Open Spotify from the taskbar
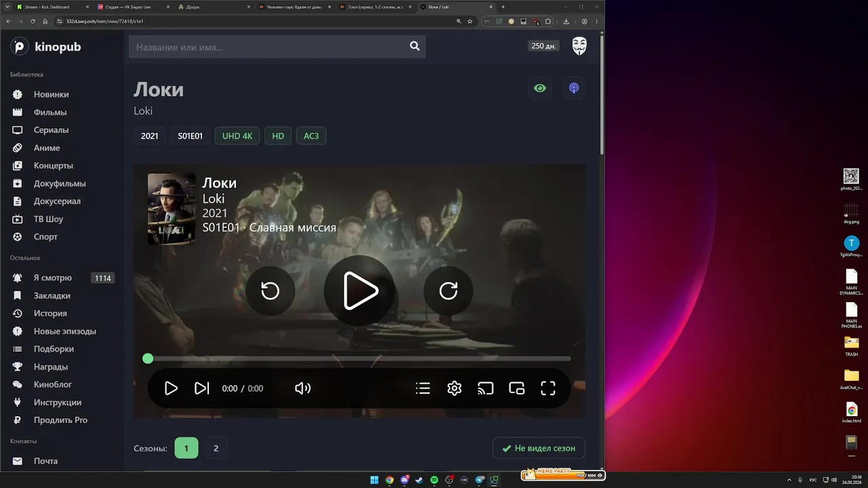 click(435, 481)
